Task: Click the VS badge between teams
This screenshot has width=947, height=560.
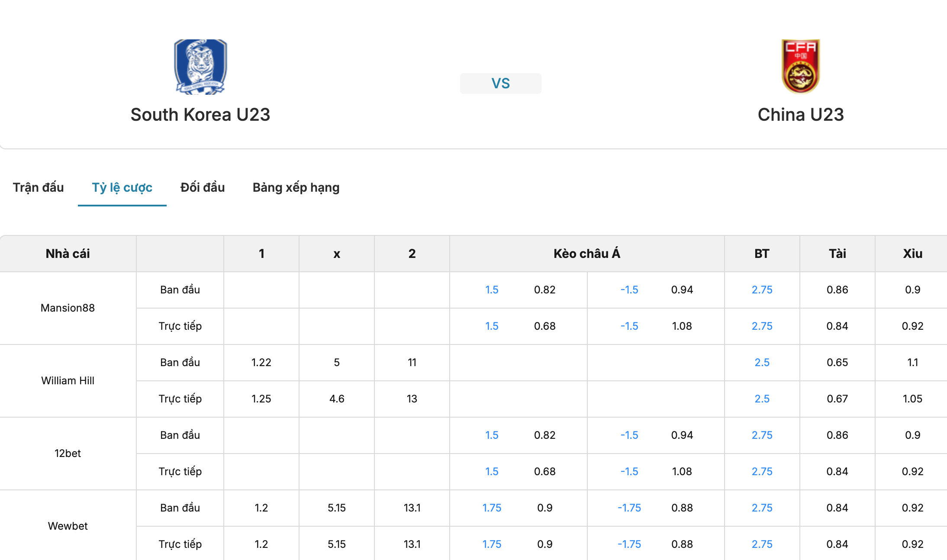Action: click(501, 84)
